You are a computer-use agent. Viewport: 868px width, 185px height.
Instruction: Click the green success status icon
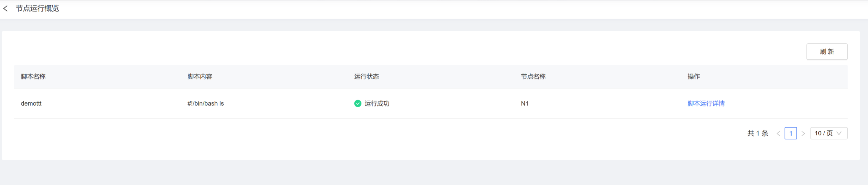pos(357,103)
